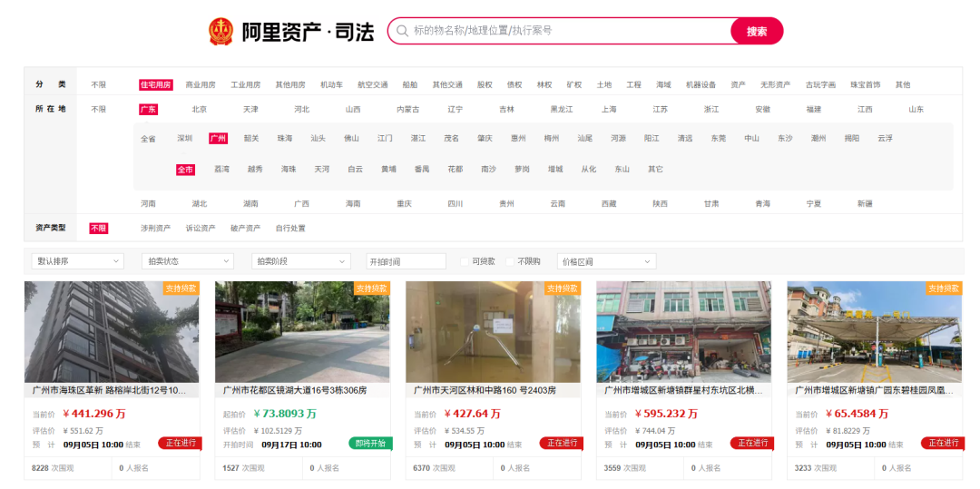This screenshot has height=489, width=980.
Task: Select the 住宅用房 category
Action: click(156, 85)
